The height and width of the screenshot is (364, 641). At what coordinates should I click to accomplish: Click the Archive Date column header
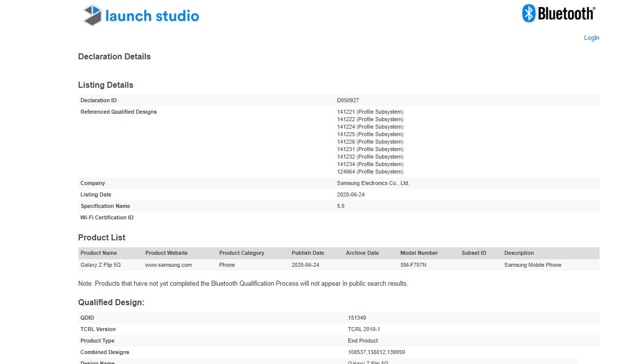362,253
